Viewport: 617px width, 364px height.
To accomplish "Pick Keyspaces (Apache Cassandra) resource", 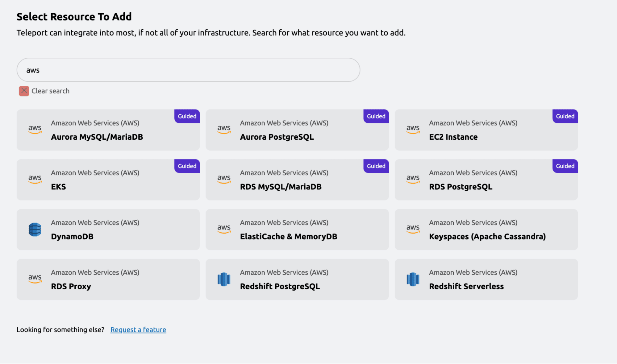I will click(x=487, y=236).
